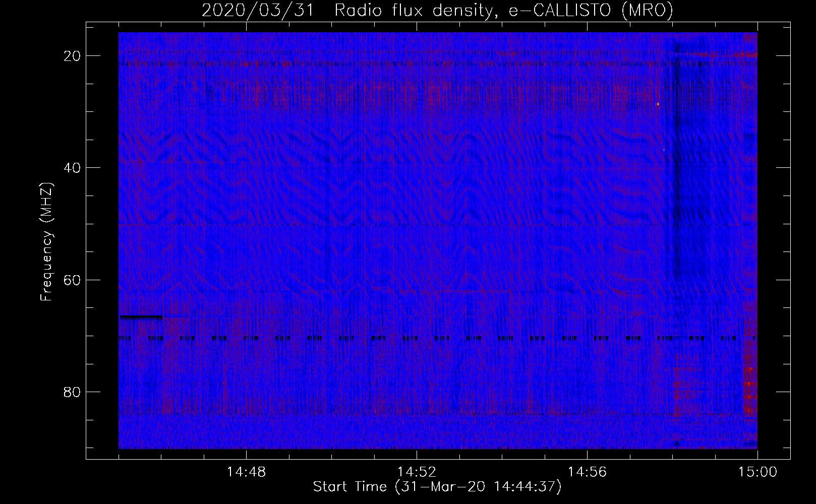Image resolution: width=816 pixels, height=504 pixels.
Task: Click the 60 MHz frequency tick label
Action: [73, 280]
